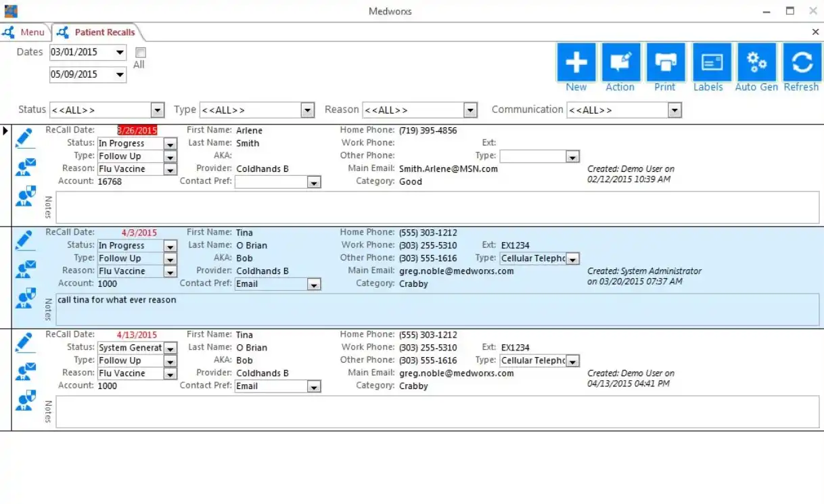Open Tina O Brian's Contact Pref dropdown

[313, 284]
